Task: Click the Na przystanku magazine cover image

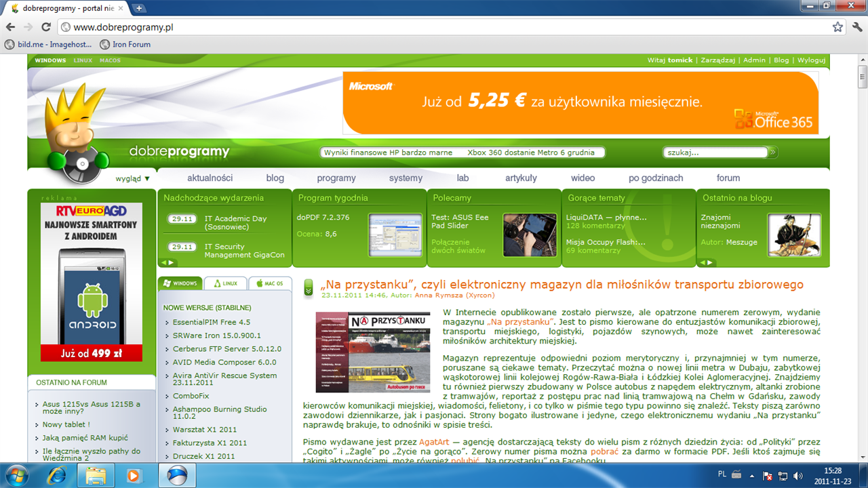Action: (373, 352)
